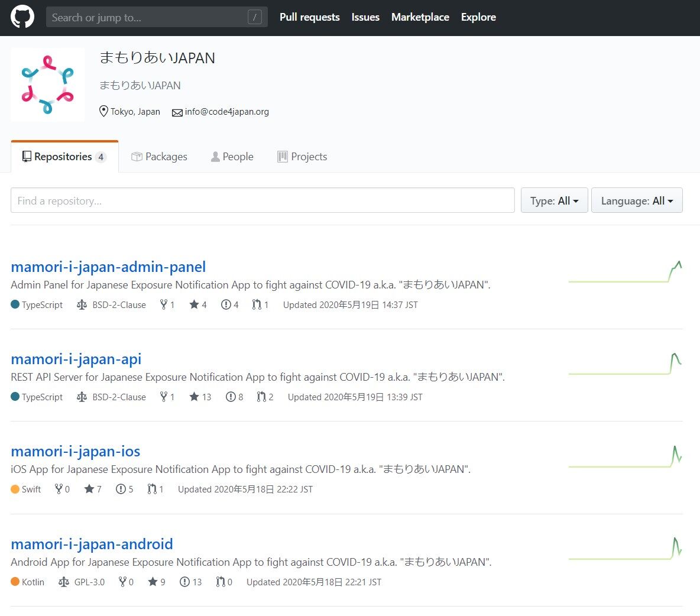700x616 pixels.
Task: Click the Search or jump to field
Action: tap(157, 17)
